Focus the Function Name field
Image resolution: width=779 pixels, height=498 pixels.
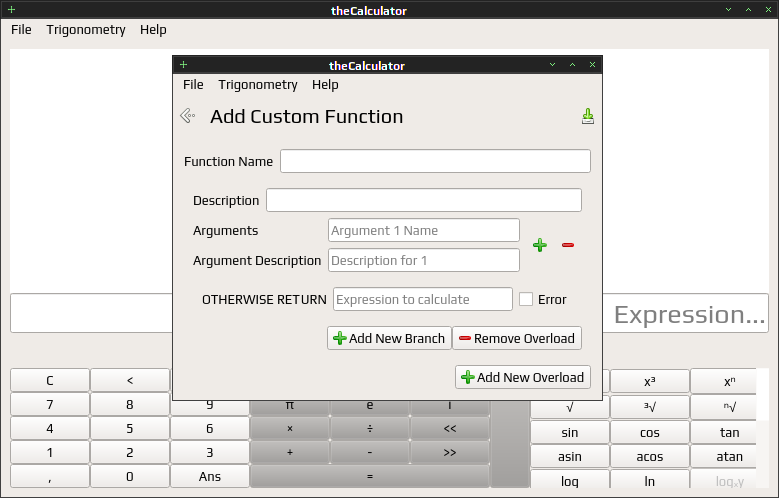tap(435, 161)
